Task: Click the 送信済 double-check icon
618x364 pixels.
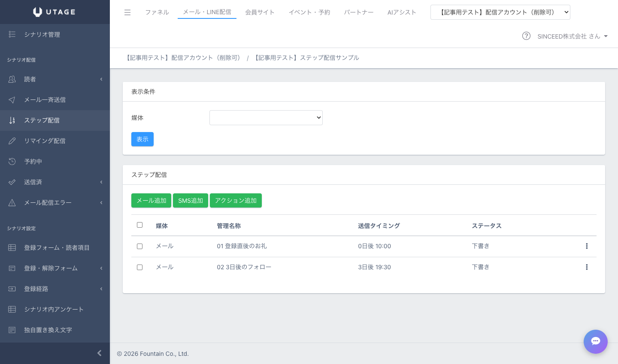Action: click(12, 182)
